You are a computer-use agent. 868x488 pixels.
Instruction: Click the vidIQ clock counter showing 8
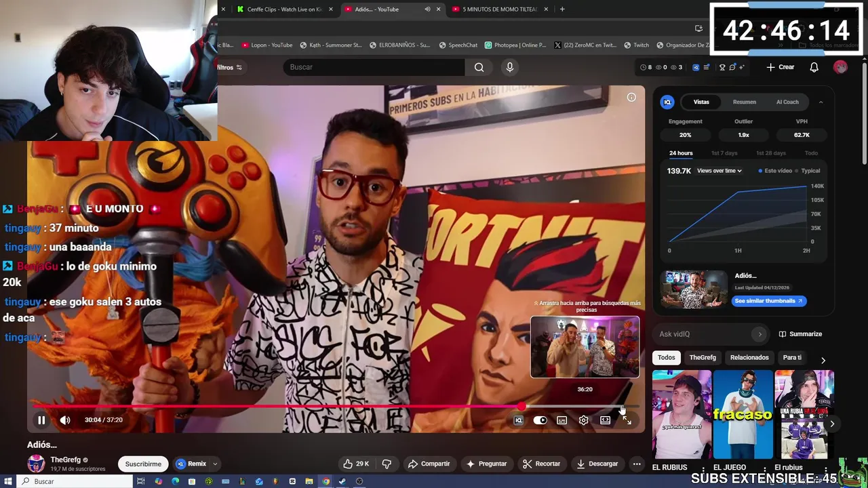pos(646,67)
